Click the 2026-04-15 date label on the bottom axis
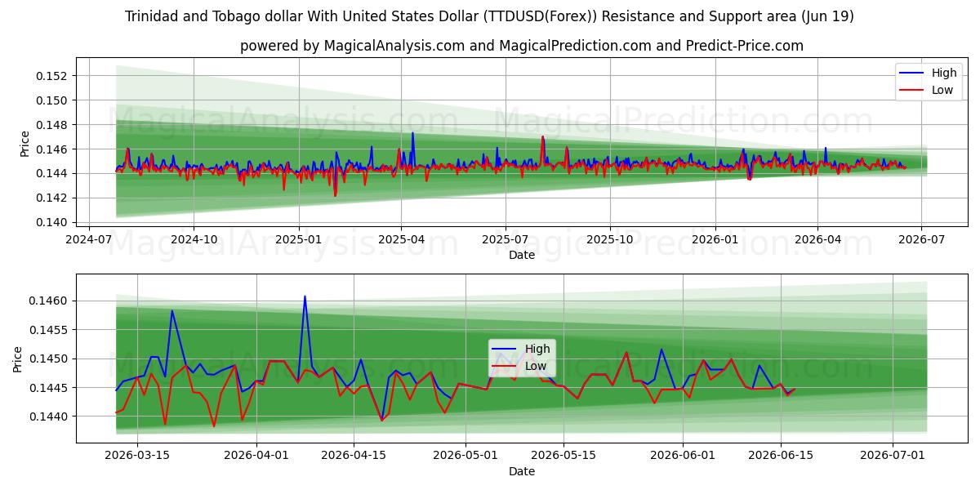980x490 pixels. (x=354, y=457)
